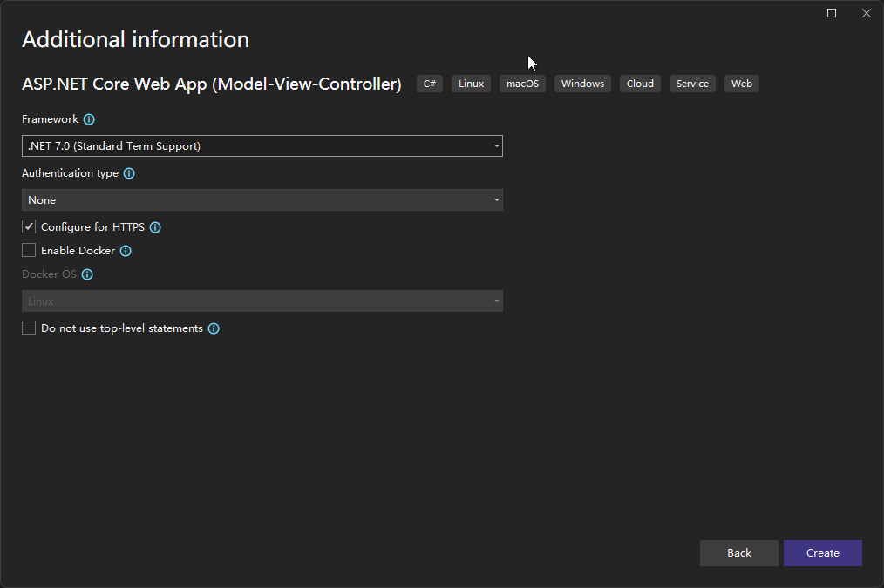Check Do not use top-level statements
The image size is (884, 588).
[29, 328]
